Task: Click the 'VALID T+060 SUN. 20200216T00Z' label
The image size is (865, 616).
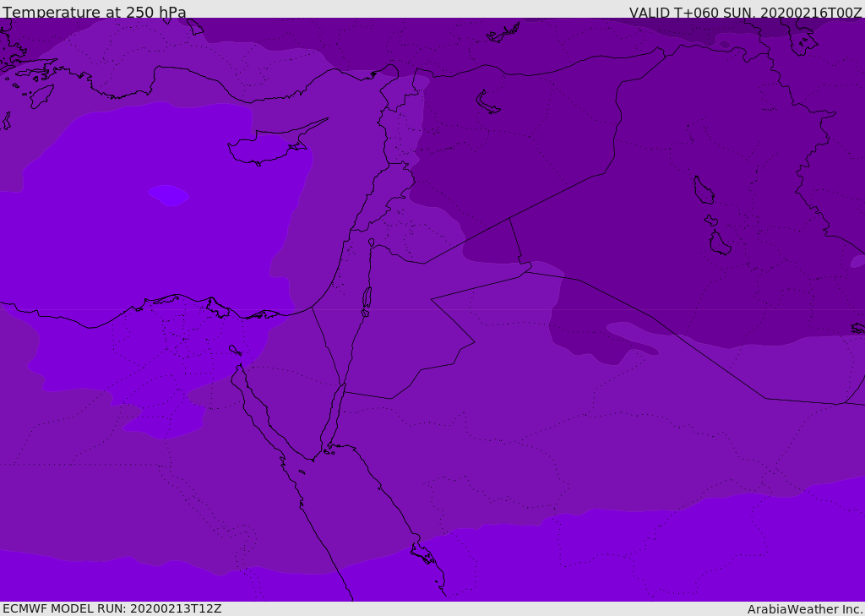Action: click(746, 12)
